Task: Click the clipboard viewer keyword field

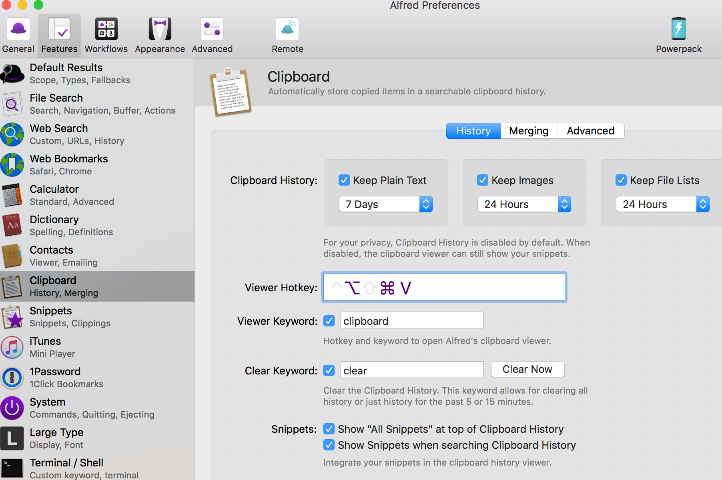Action: 412,321
